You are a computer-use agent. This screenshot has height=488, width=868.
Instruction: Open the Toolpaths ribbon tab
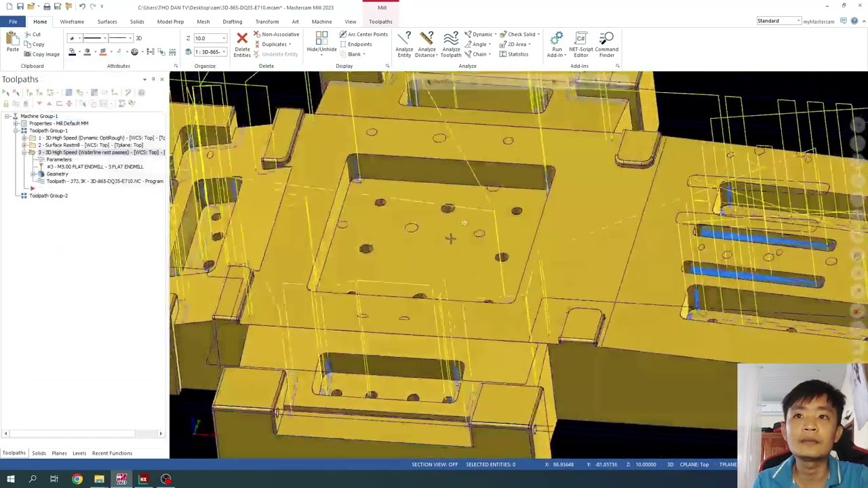pyautogui.click(x=380, y=22)
